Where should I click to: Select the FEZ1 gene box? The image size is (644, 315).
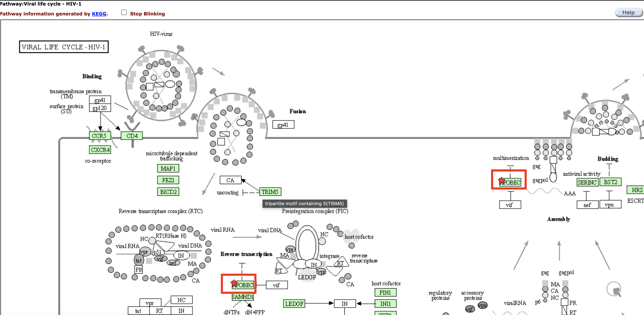click(168, 180)
